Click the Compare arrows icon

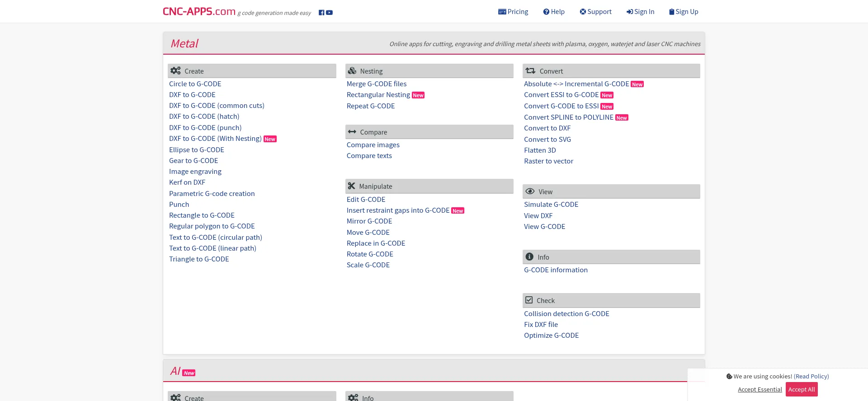[x=352, y=132]
